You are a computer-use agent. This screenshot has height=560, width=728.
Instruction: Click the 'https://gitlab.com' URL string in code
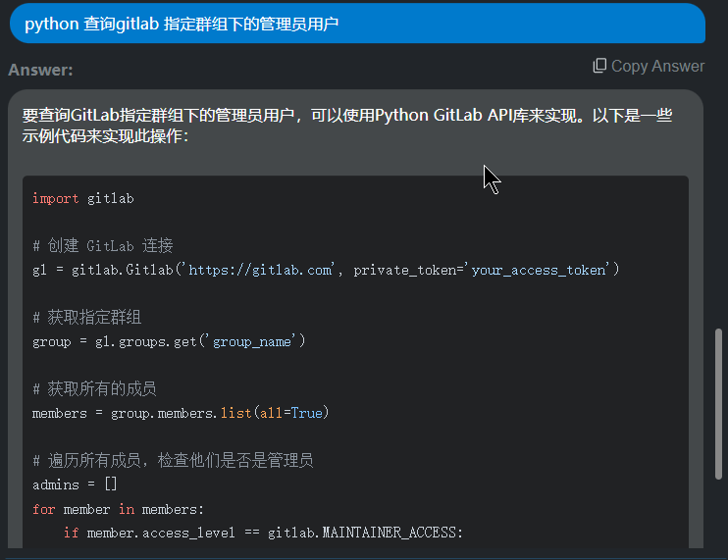click(260, 270)
